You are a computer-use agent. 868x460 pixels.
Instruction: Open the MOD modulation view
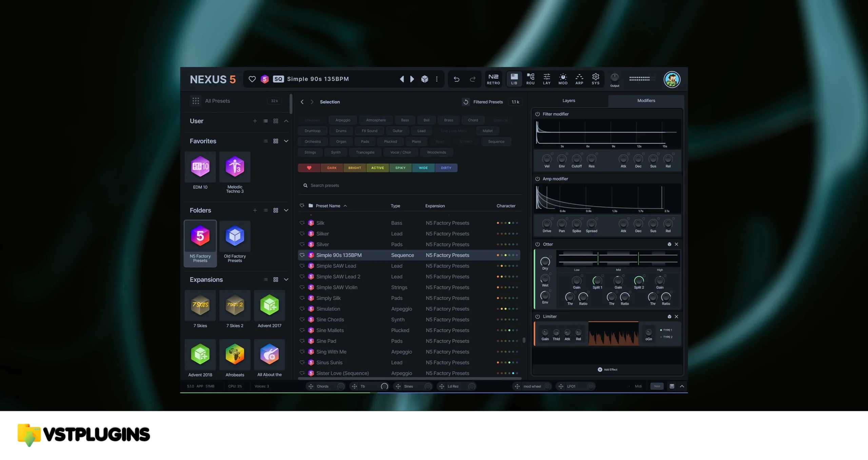click(563, 79)
